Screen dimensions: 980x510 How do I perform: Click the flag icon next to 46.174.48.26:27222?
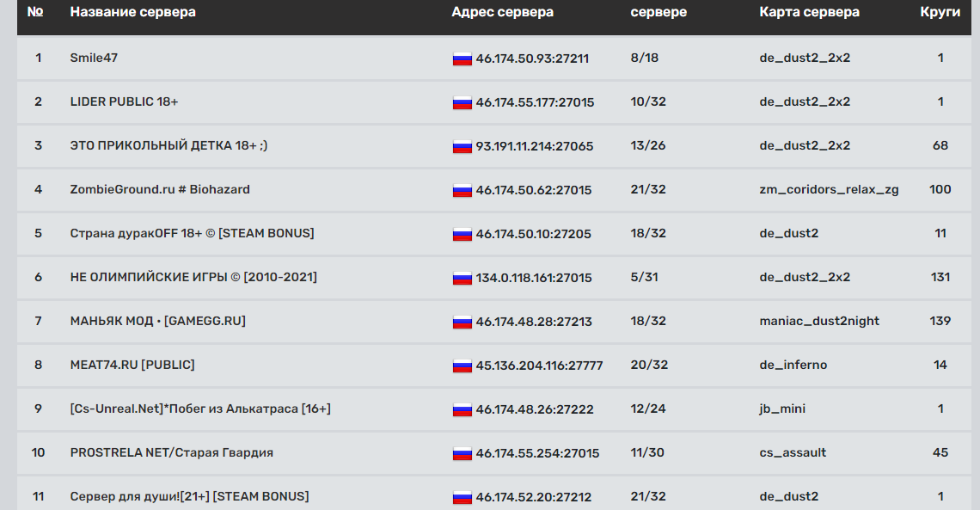(462, 409)
